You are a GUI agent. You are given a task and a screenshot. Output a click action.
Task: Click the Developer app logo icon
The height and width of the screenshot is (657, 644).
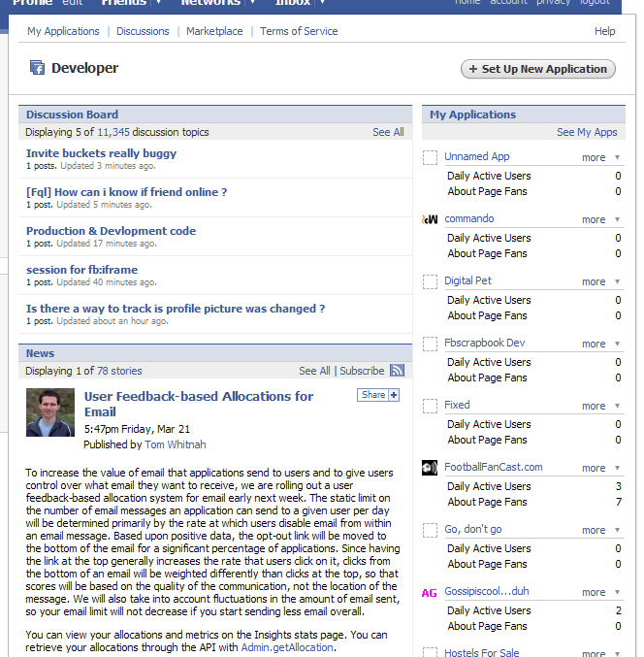coord(37,68)
